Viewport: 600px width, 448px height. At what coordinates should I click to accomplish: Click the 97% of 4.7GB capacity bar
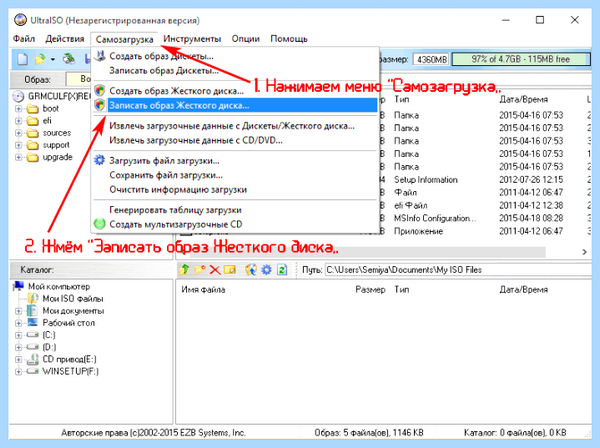(520, 59)
